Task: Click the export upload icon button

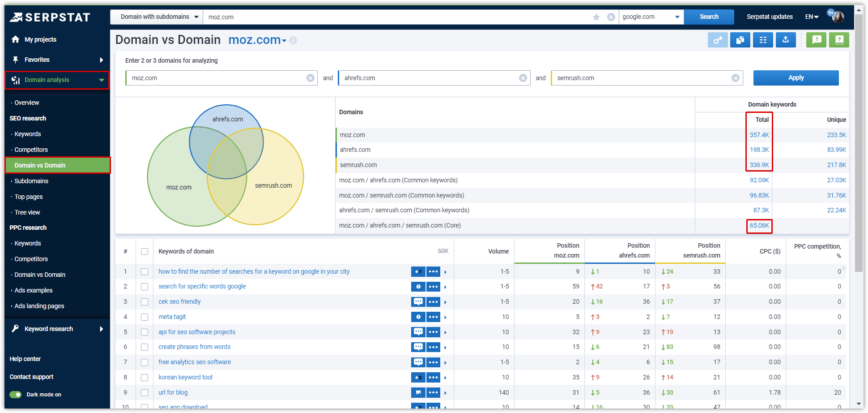Action: click(786, 40)
